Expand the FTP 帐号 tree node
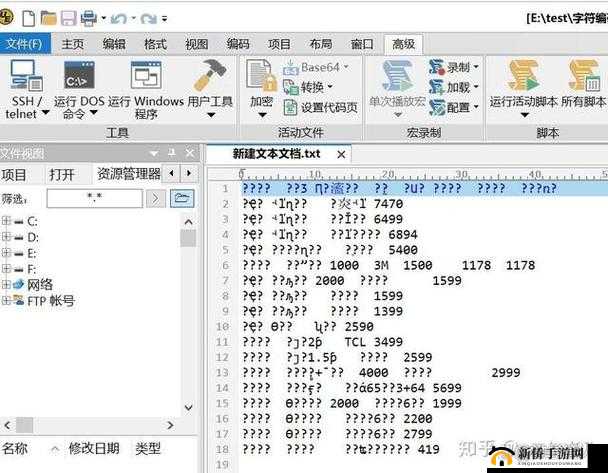Screen dimensions: 608x473 (x=6, y=300)
